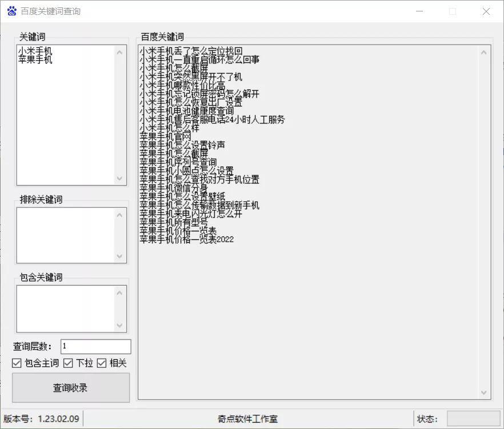The height and width of the screenshot is (429, 504).
Task: Click result 小米手机忘记锁屏密码怎么解开
Action: pos(199,94)
